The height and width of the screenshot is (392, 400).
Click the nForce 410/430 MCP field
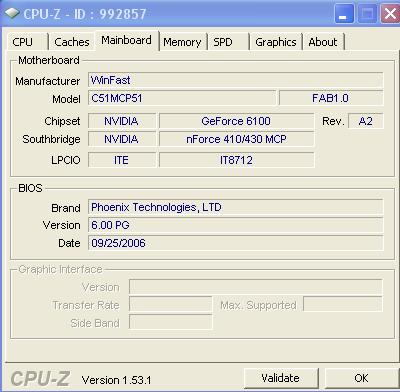(236, 139)
